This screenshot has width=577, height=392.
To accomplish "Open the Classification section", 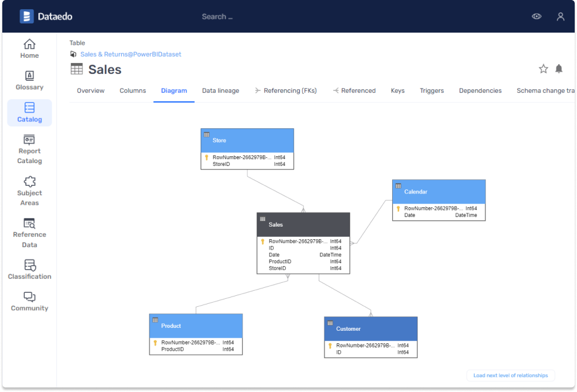I will (x=29, y=266).
